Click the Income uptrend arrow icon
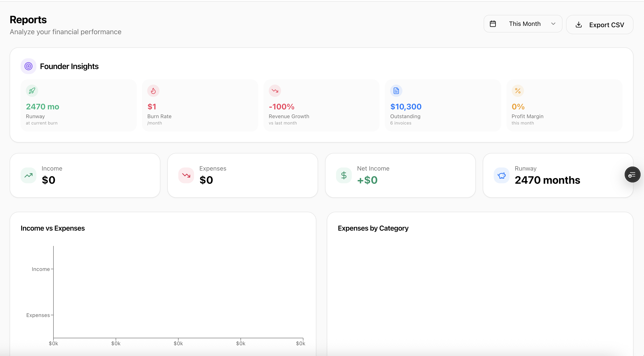This screenshot has height=356, width=644. tap(28, 175)
